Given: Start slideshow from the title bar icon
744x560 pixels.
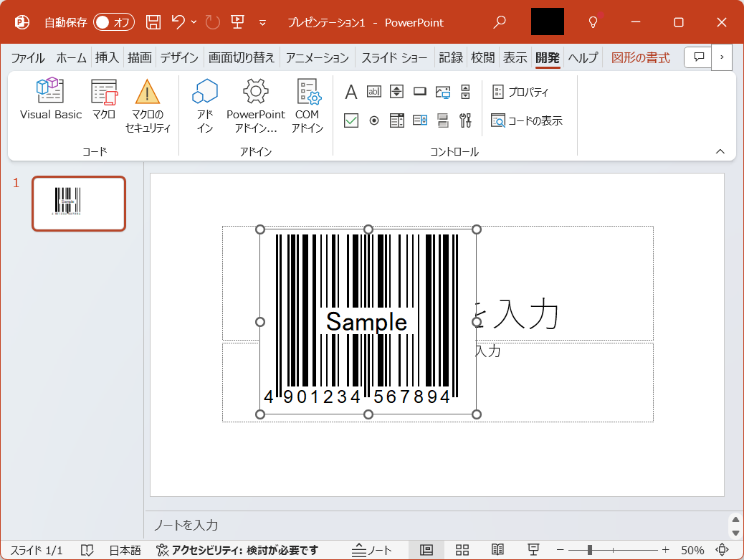Looking at the screenshot, I should click(237, 22).
